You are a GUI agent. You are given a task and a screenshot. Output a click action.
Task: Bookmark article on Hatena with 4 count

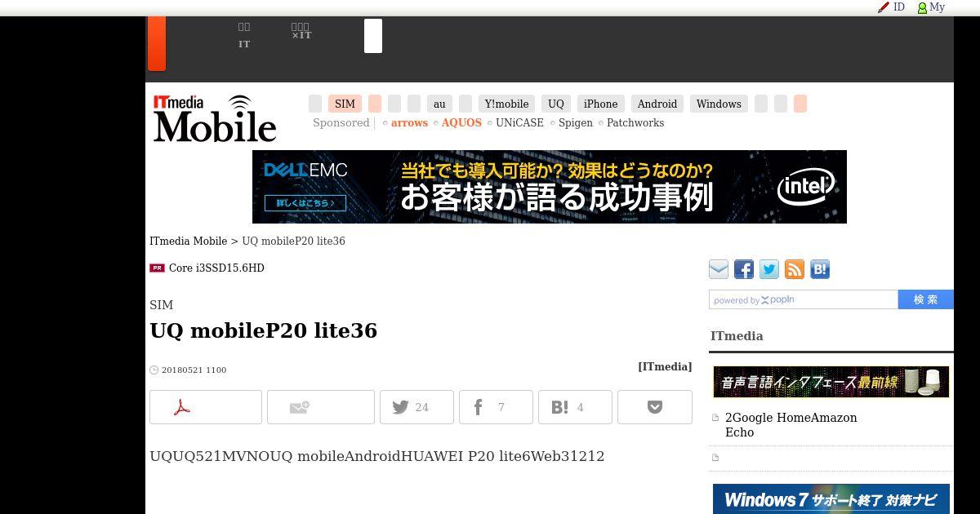click(575, 407)
